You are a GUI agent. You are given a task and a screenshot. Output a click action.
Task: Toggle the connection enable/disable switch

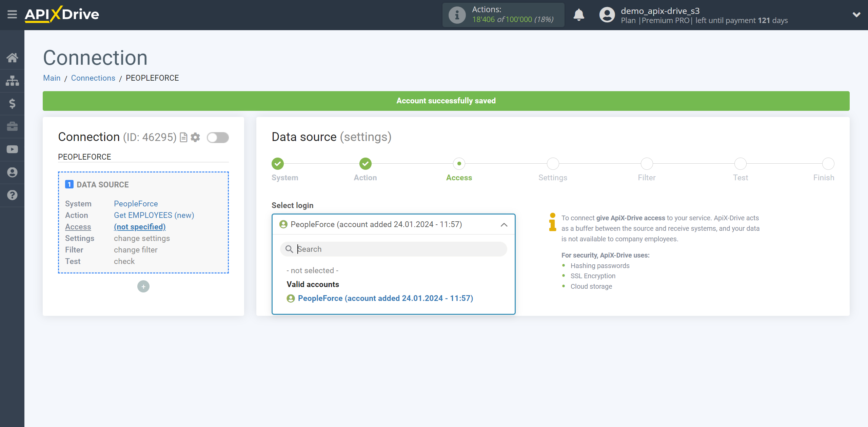tap(218, 137)
